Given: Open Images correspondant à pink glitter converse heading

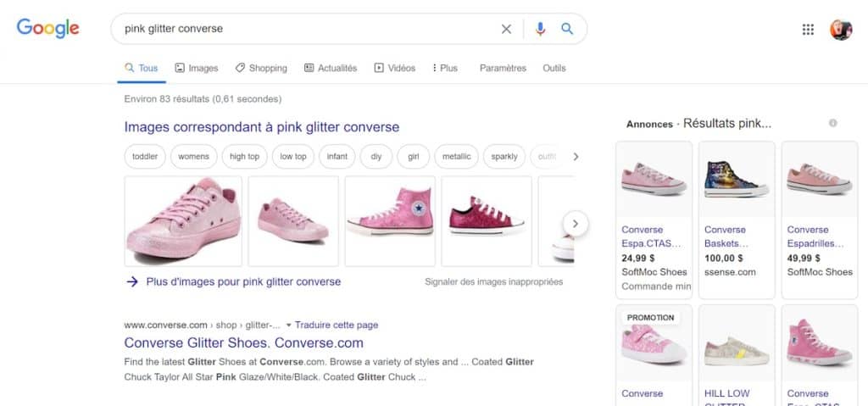Looking at the screenshot, I should [262, 127].
